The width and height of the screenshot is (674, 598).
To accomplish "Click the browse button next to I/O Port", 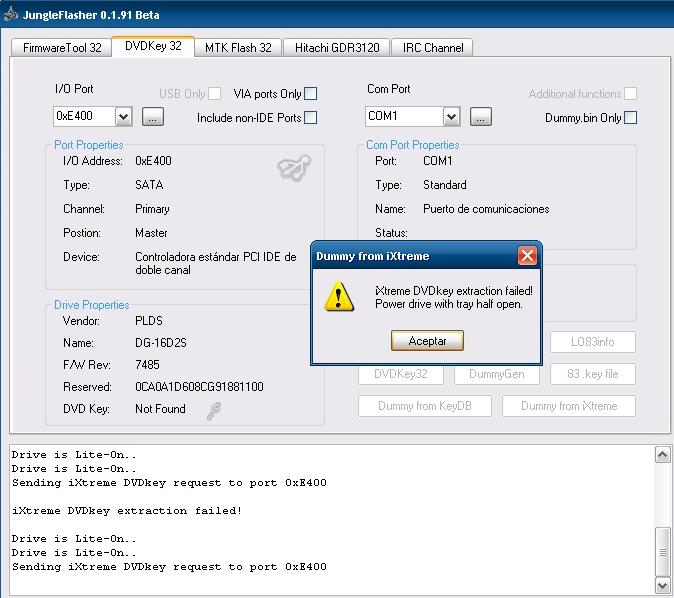I will [152, 117].
